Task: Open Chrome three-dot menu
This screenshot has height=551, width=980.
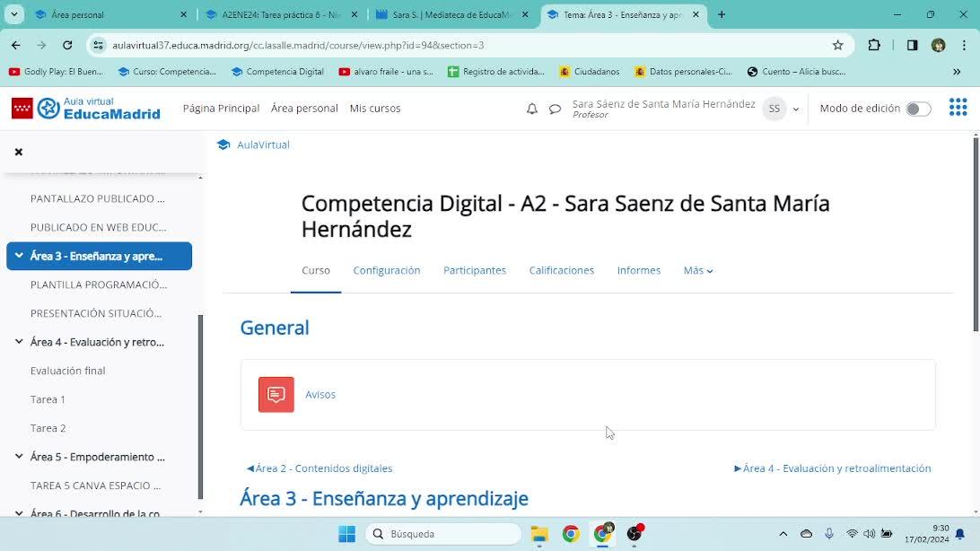Action: [965, 45]
